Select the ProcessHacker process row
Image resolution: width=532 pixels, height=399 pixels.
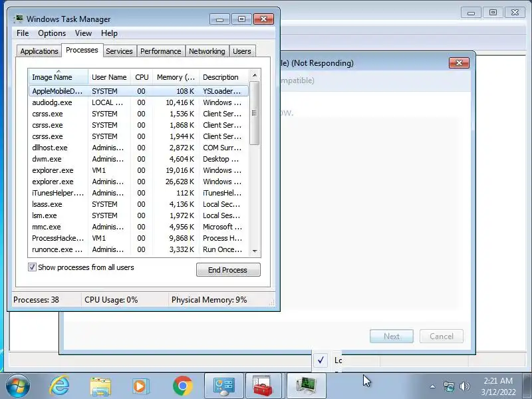click(139, 238)
